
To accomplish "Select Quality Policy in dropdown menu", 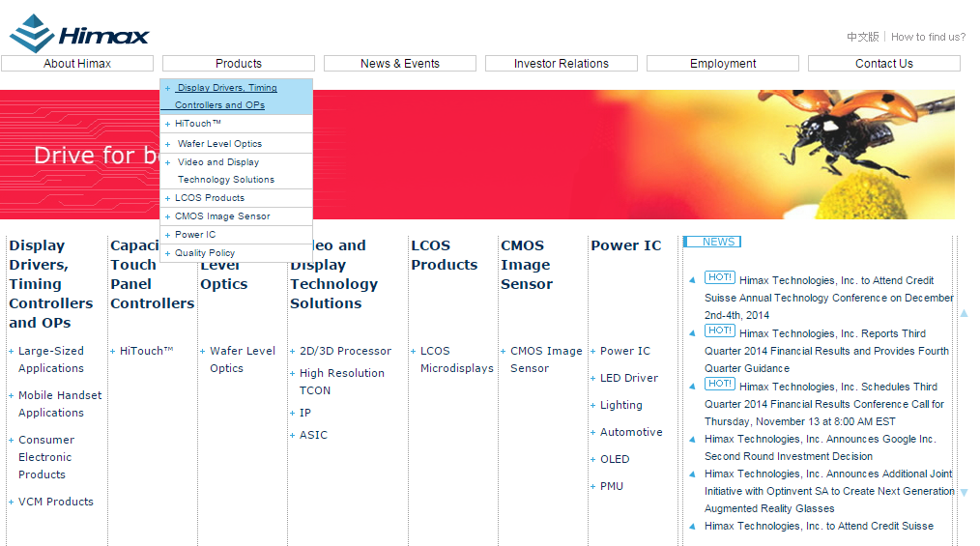I will [x=236, y=253].
